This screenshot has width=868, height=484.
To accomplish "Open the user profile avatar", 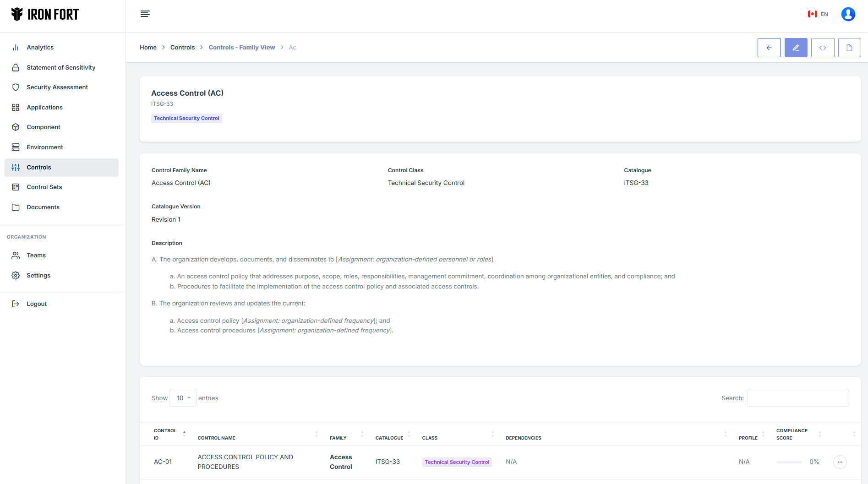I will [848, 14].
